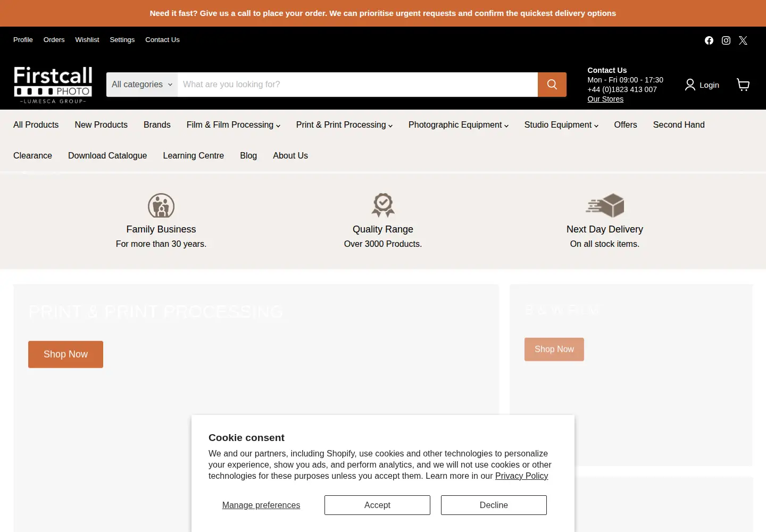
Task: Expand the Film & Film Processing menu
Action: coord(234,125)
